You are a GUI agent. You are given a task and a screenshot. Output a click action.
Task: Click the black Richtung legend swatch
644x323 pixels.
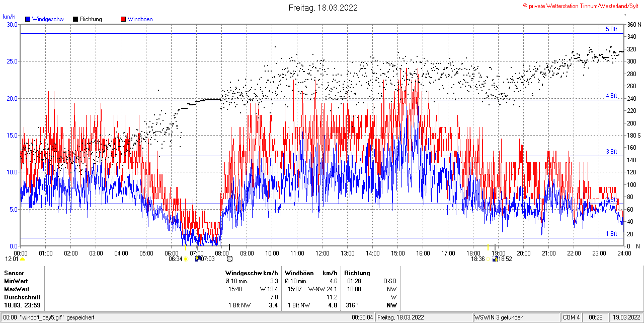point(75,19)
